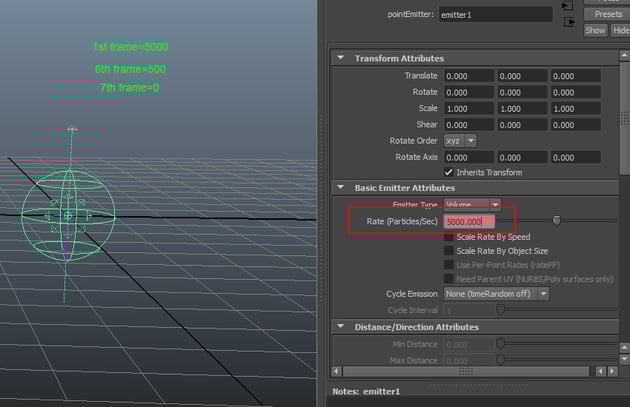Collapse the Distance/Direction Attributes section
This screenshot has width=630, height=407.
(x=341, y=326)
